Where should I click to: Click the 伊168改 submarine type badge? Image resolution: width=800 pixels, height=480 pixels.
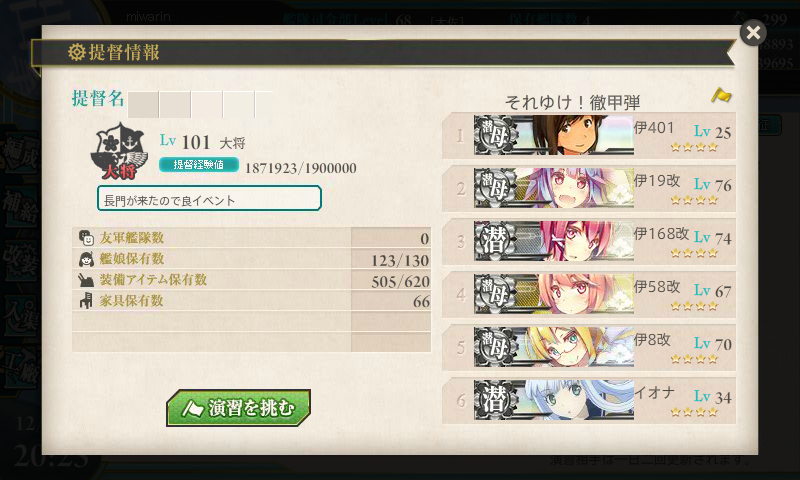coord(495,241)
